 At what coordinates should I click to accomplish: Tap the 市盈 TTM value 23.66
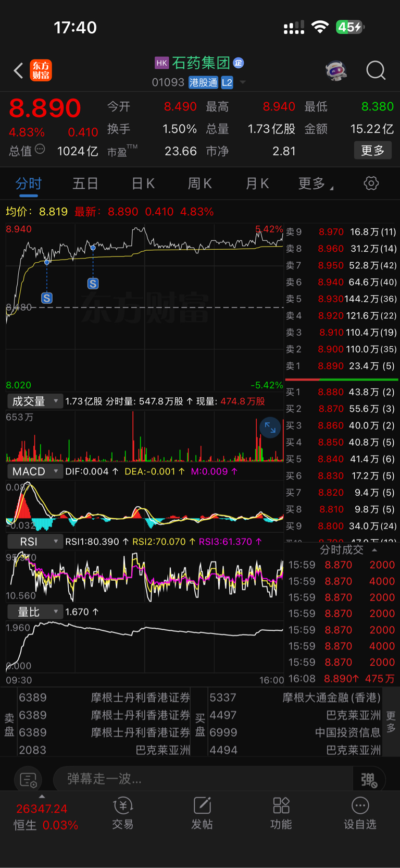(181, 151)
